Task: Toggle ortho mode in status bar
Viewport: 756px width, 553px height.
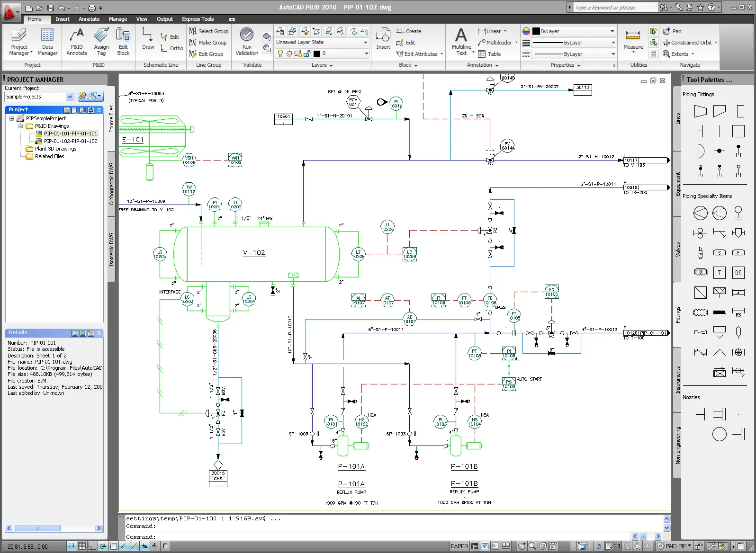Action: pos(92,546)
